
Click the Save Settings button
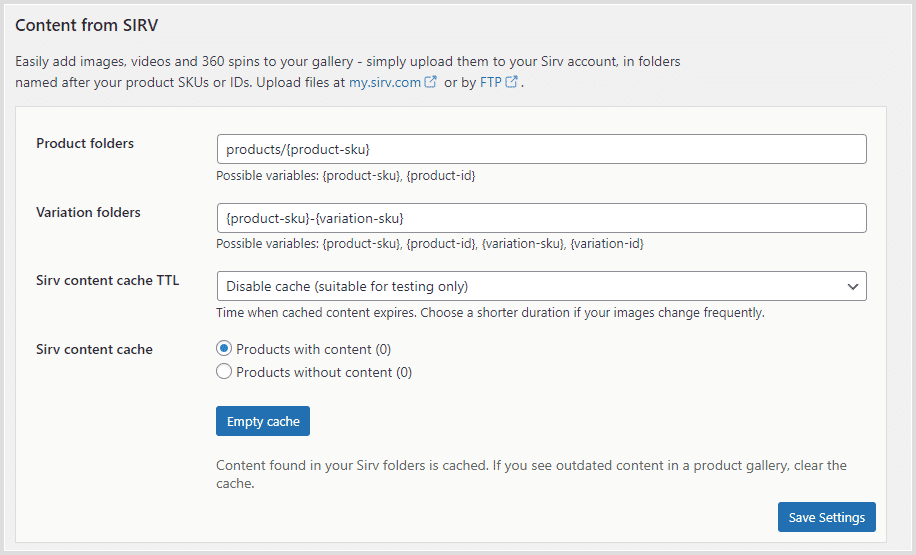[x=827, y=517]
